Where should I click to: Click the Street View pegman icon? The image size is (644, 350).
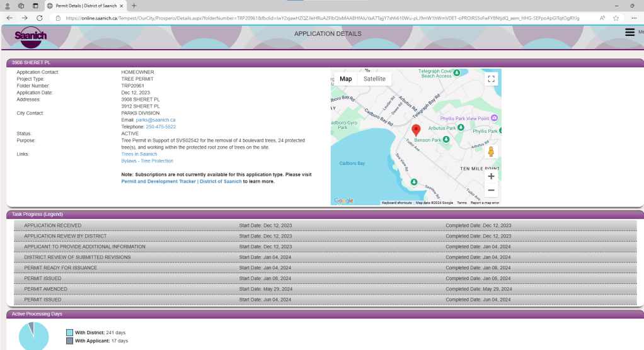tap(492, 152)
